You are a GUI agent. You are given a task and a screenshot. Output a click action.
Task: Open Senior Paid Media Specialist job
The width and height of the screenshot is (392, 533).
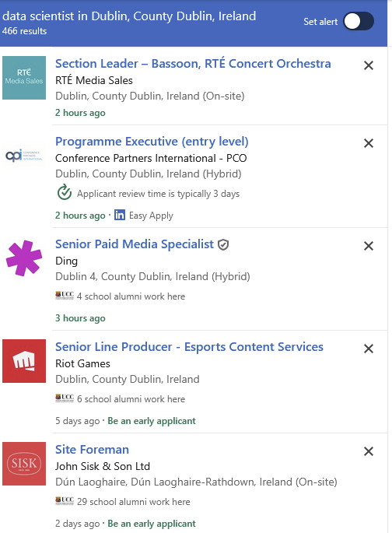[x=135, y=244]
